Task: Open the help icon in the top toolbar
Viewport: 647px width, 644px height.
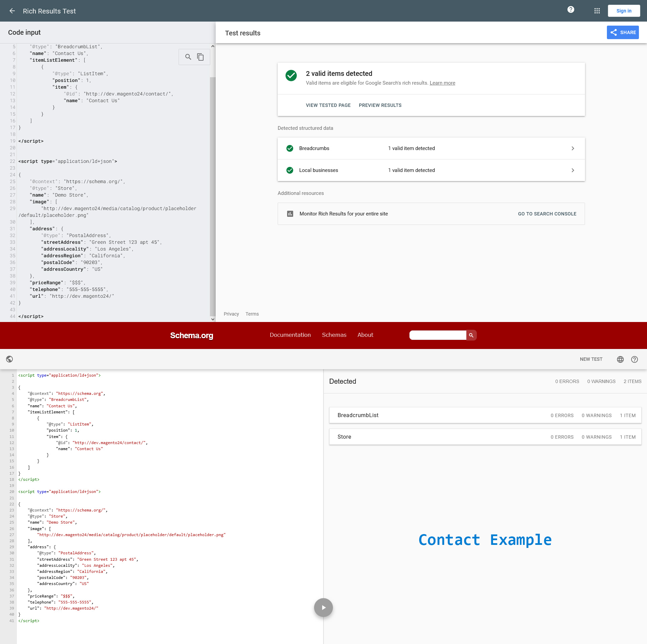Action: point(571,10)
